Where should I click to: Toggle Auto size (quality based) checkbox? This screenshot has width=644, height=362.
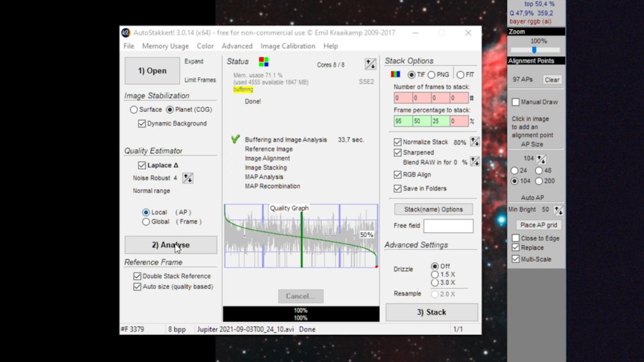[137, 287]
